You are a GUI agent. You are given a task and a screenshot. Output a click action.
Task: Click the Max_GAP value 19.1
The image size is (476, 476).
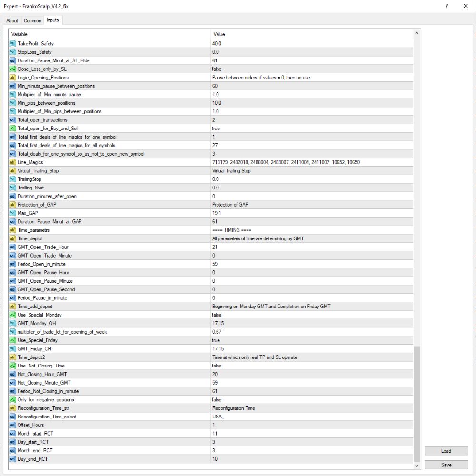click(x=217, y=213)
